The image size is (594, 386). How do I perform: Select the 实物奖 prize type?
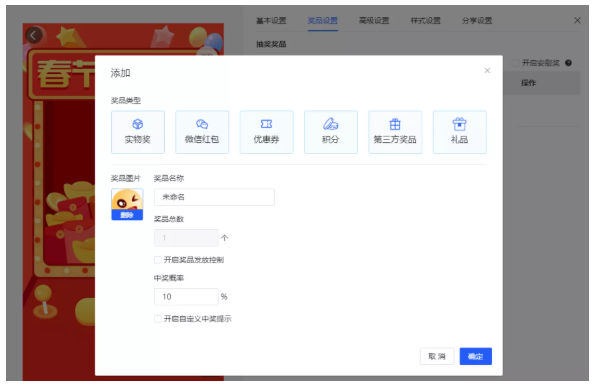[138, 132]
